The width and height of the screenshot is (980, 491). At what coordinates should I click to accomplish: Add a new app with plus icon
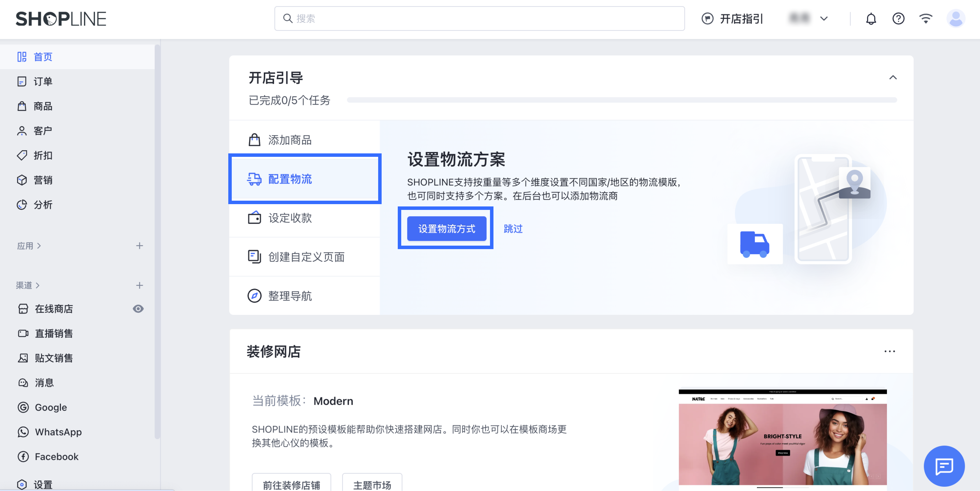pos(140,246)
